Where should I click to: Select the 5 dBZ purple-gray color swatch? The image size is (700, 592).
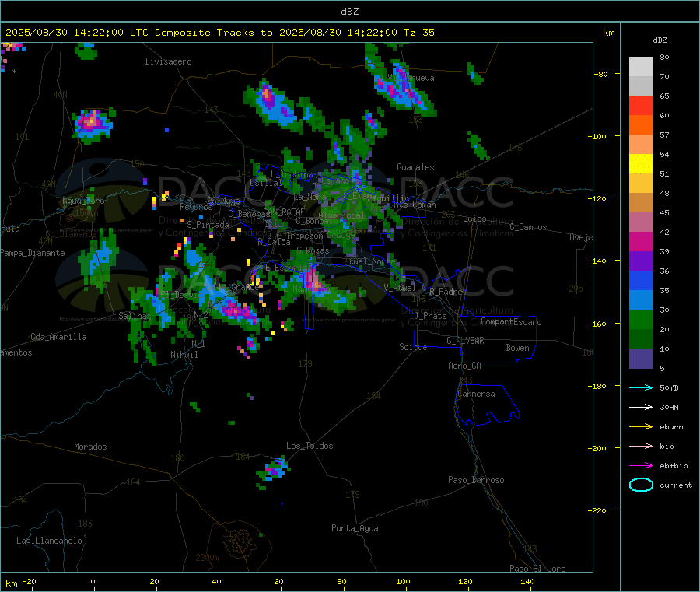641,359
